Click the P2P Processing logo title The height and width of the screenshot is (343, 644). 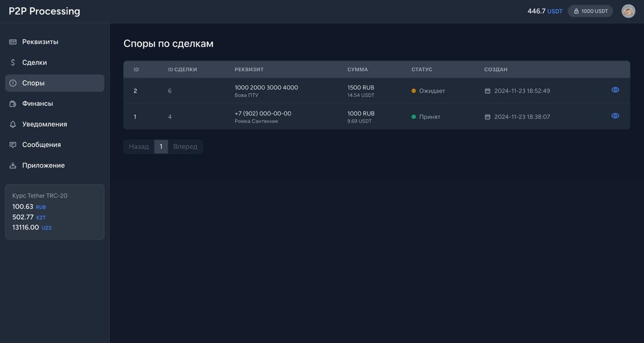coord(44,11)
